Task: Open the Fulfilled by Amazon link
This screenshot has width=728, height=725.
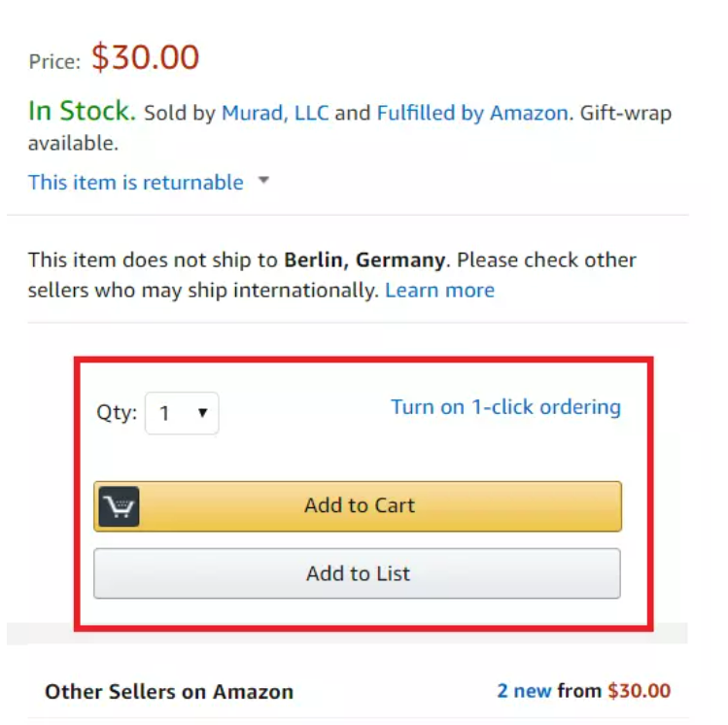Action: (472, 113)
